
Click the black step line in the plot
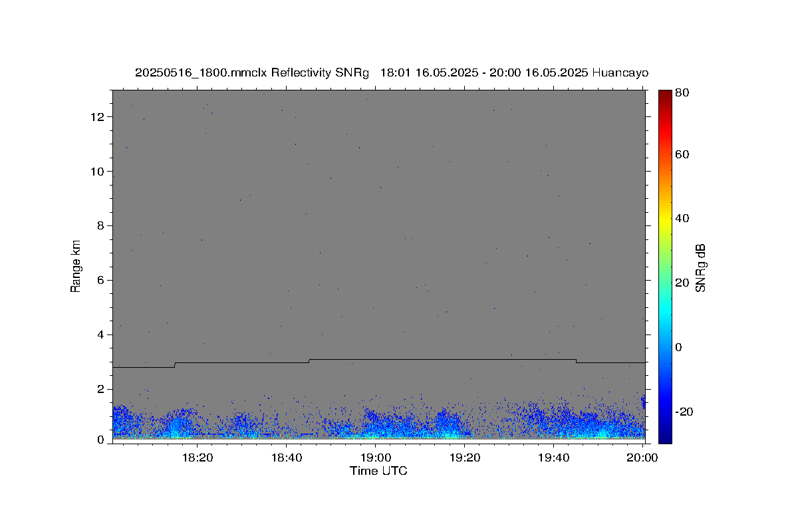(379, 360)
